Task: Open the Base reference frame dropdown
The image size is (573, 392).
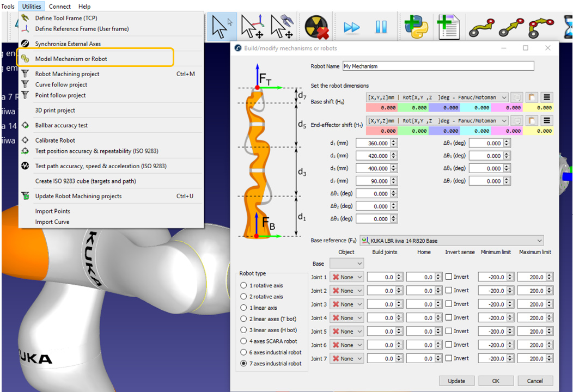Action: (x=539, y=241)
